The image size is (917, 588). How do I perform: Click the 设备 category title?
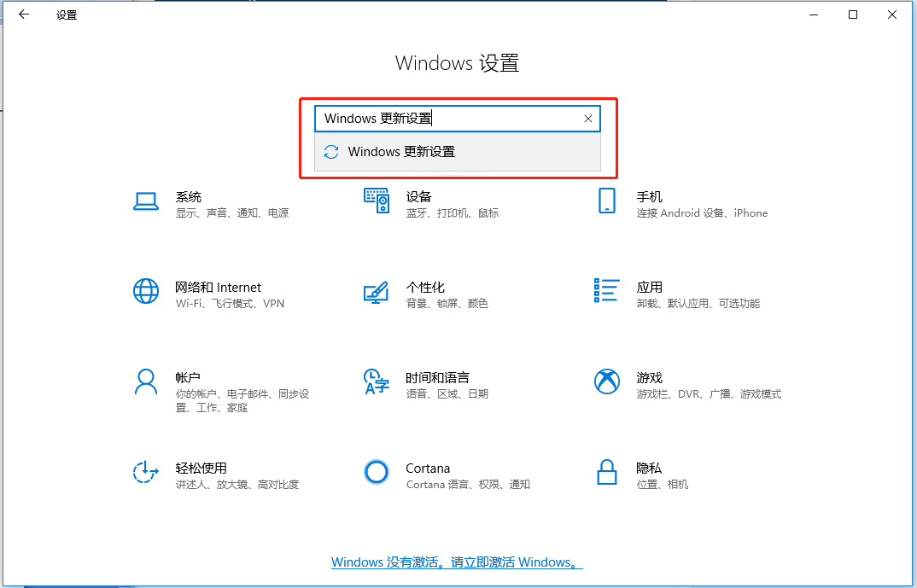click(418, 197)
